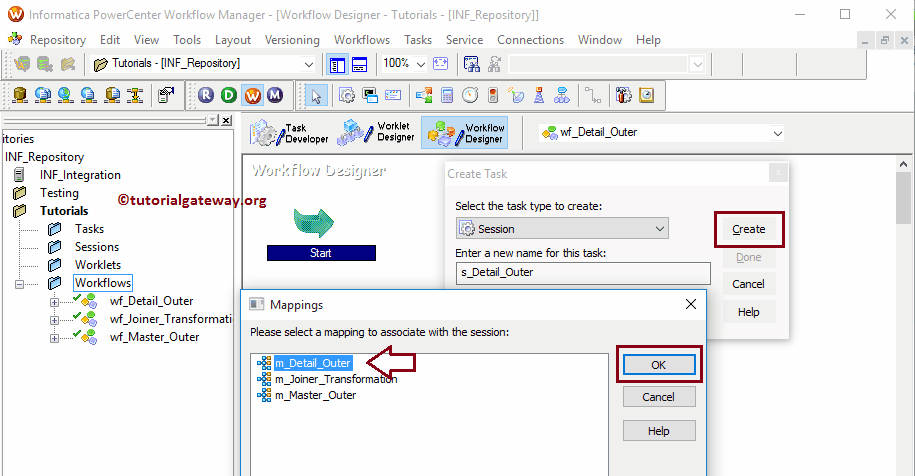Click the Decision task icon
The height and width of the screenshot is (476, 915).
424,95
